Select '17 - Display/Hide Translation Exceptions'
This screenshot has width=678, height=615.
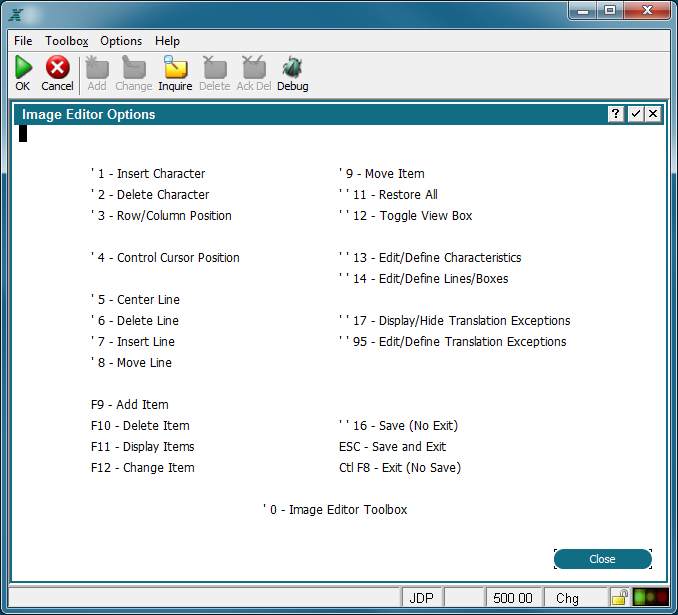pyautogui.click(x=454, y=320)
